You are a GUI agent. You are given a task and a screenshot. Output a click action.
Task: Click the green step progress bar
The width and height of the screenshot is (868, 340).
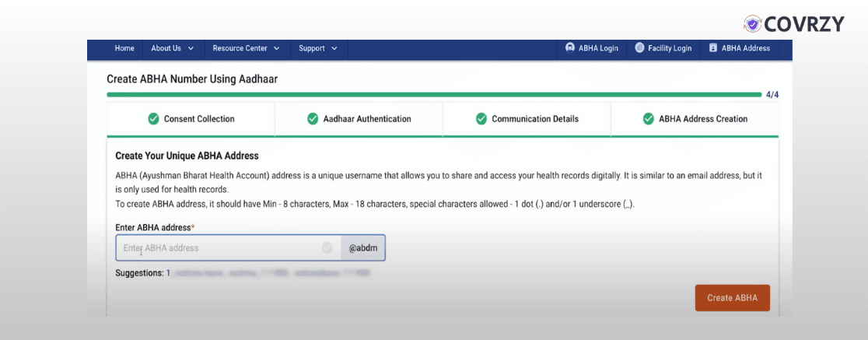pos(433,95)
